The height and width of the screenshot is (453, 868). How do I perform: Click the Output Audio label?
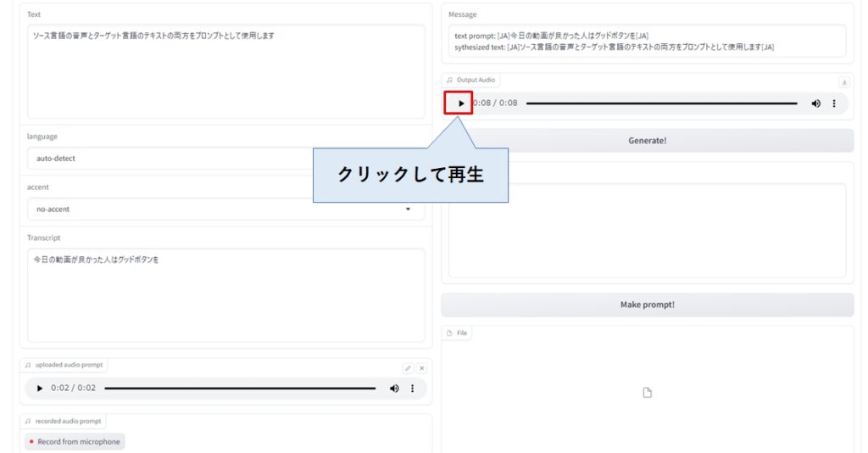click(476, 80)
